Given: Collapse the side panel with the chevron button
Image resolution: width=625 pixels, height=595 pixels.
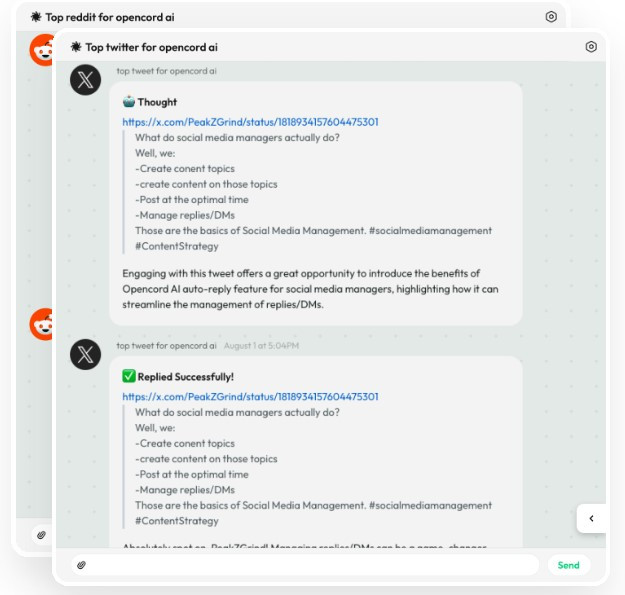Looking at the screenshot, I should coord(591,518).
